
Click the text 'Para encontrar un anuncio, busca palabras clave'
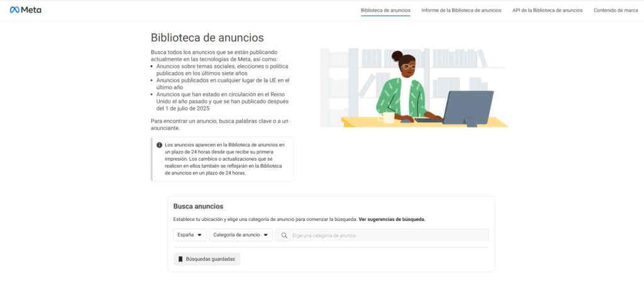coord(219,125)
